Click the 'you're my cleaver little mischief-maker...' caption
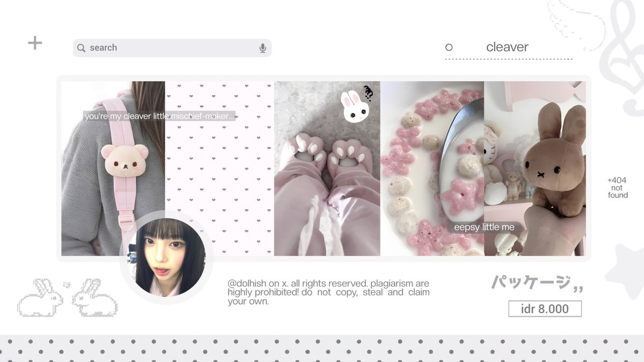 159,116
